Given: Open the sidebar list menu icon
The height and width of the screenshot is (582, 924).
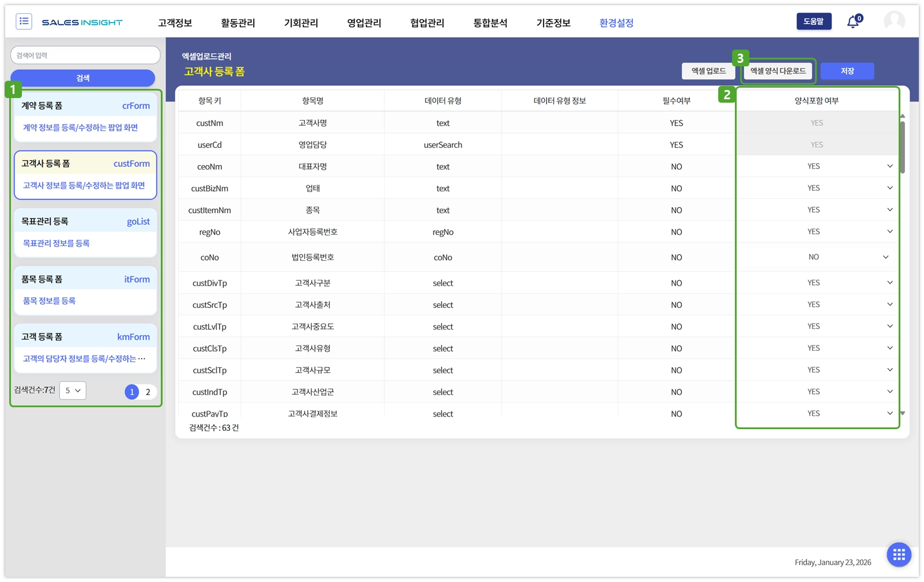Looking at the screenshot, I should (24, 22).
